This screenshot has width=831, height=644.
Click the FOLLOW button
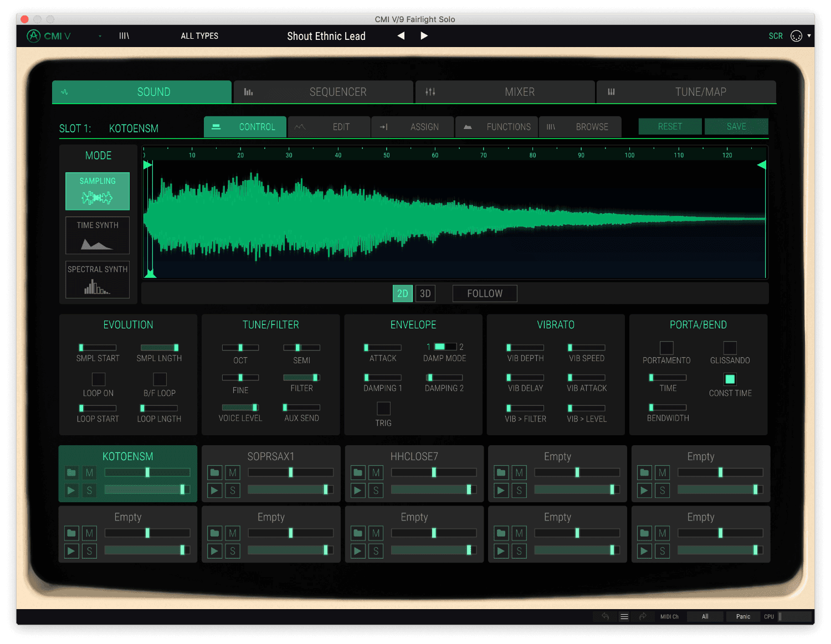click(x=485, y=293)
